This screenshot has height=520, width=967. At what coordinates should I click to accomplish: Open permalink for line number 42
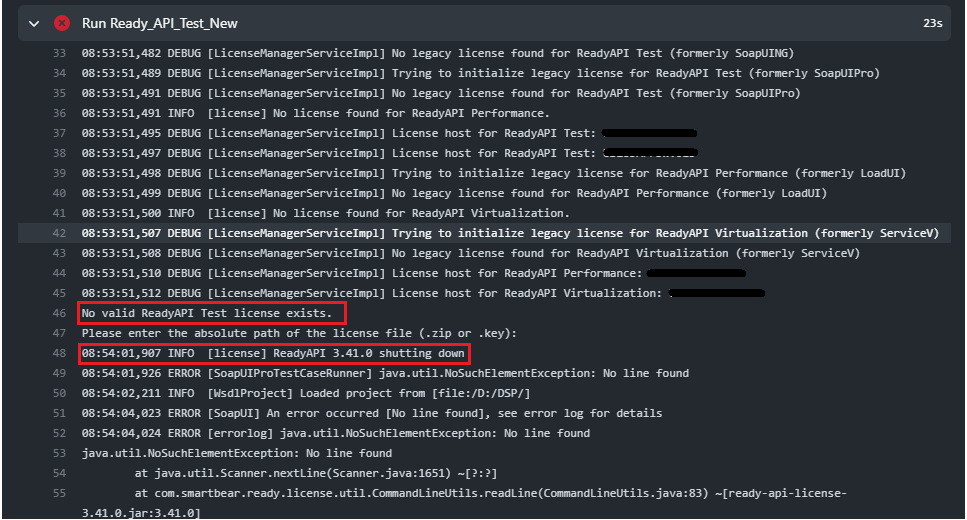[x=58, y=233]
